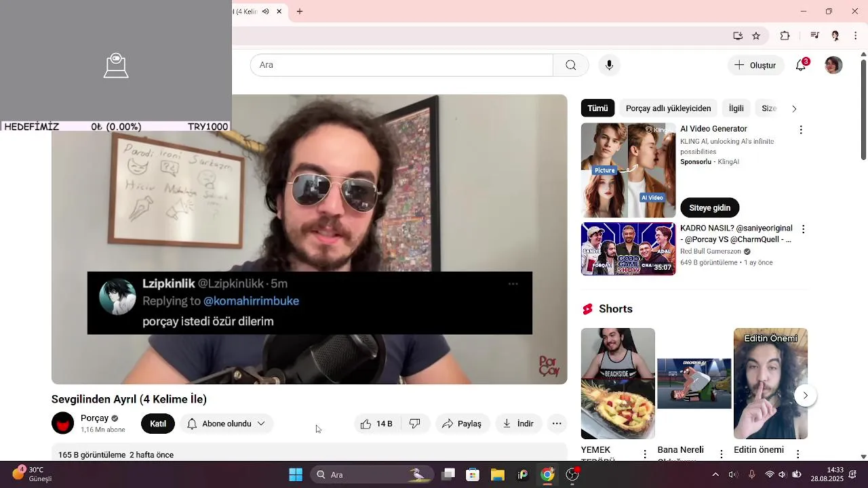Click the Siteye gidin ad button

(x=709, y=207)
